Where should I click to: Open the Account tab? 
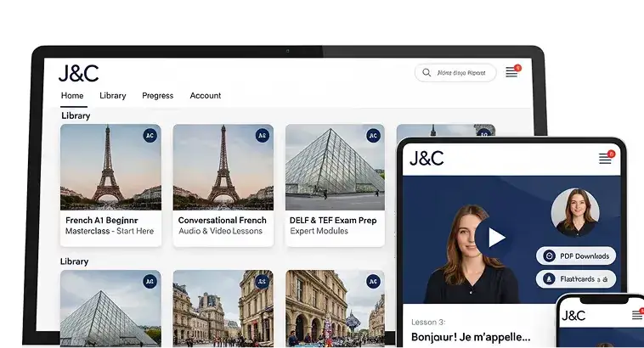(206, 96)
